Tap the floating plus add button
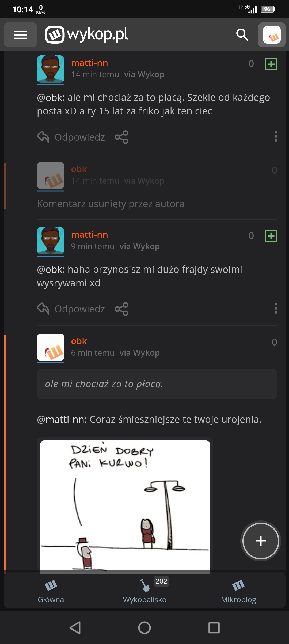Screen dimensions: 289x644 (x=261, y=541)
